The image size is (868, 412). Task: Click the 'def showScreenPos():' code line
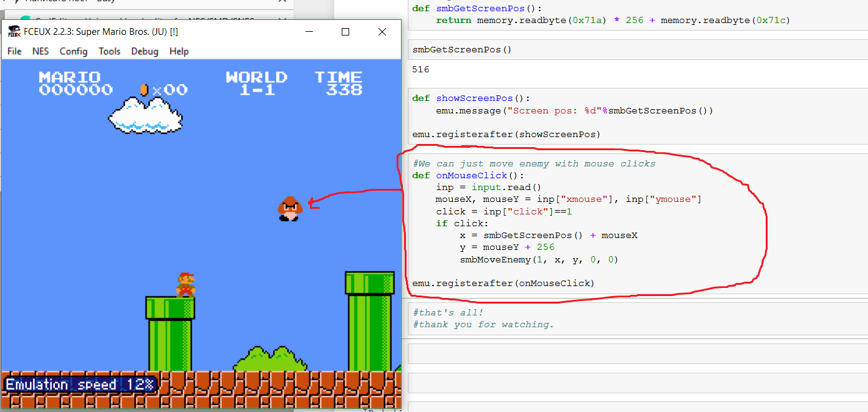471,98
